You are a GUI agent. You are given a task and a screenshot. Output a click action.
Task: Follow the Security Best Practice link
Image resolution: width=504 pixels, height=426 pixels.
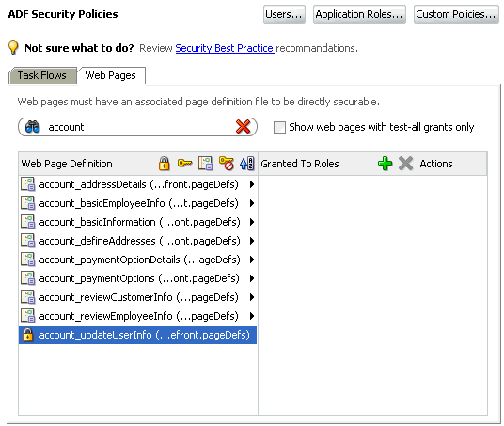coord(225,48)
